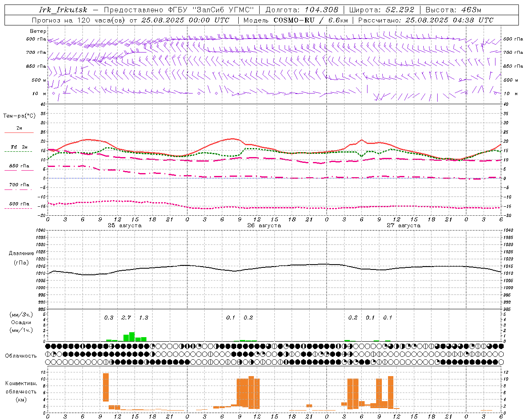Select "Рассчитано: 25.08.2025 04:38 UTC" text
Image resolution: width=525 pixels, height=420 pixels.
point(426,20)
